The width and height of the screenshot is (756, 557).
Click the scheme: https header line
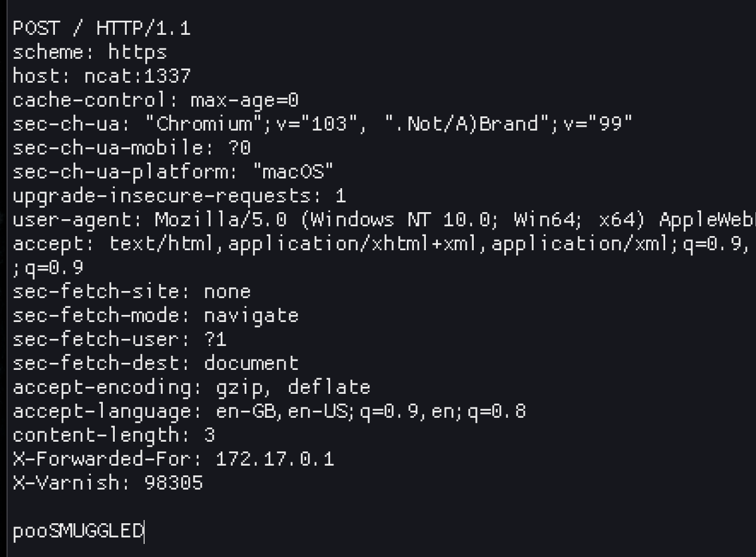click(90, 52)
